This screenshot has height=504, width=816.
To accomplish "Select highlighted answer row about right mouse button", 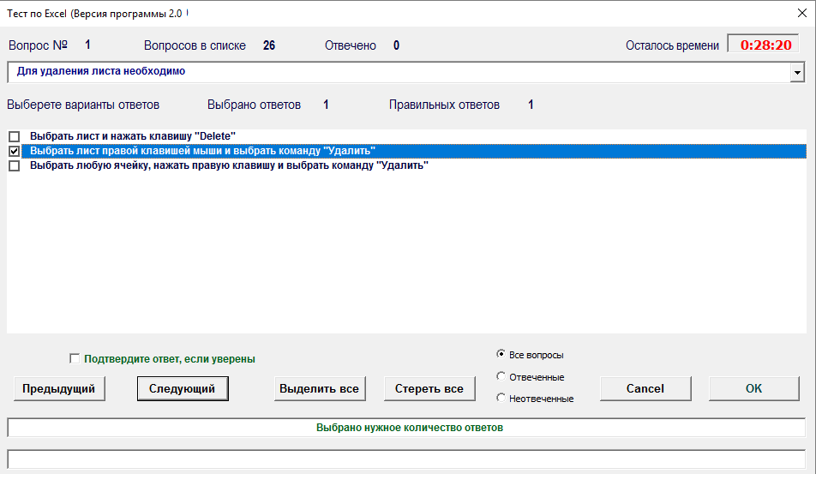I will (414, 151).
